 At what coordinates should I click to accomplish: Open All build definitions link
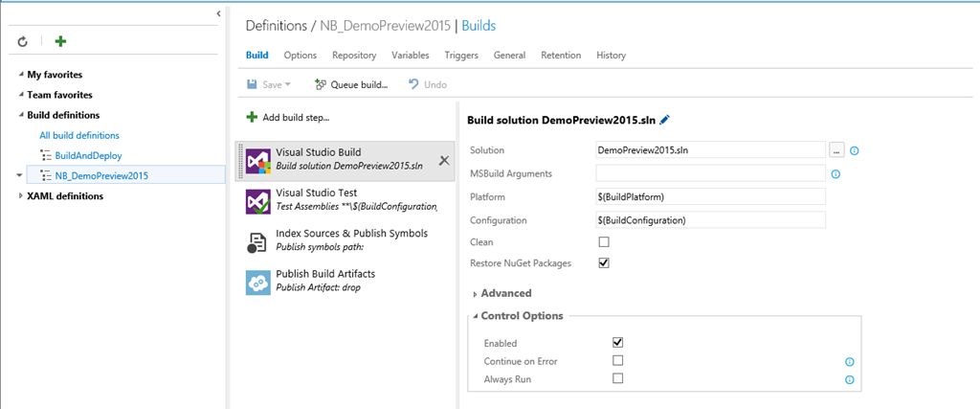[x=79, y=135]
